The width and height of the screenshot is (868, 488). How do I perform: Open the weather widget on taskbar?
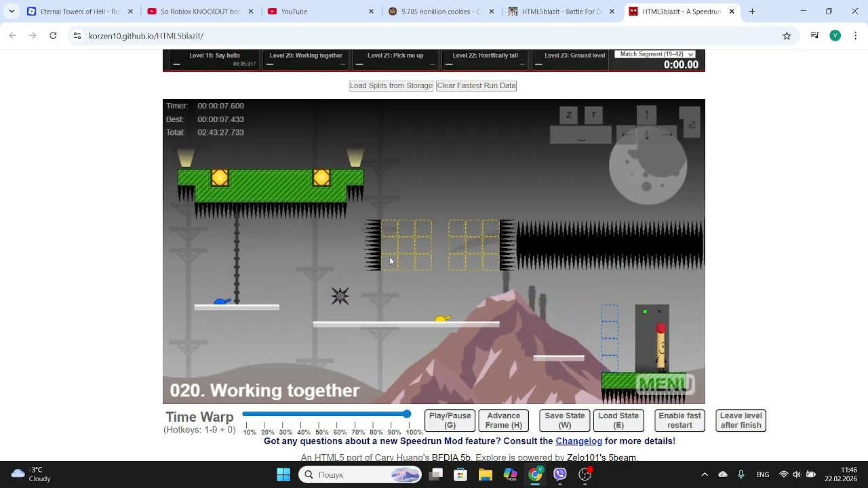31,474
